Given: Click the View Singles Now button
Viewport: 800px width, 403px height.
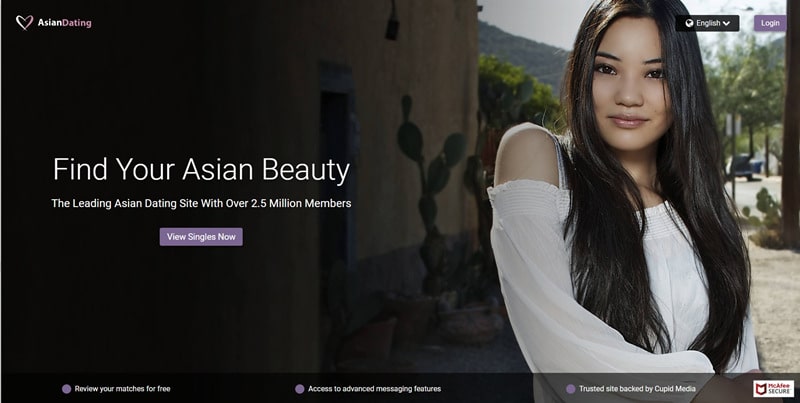Looking at the screenshot, I should (x=201, y=237).
